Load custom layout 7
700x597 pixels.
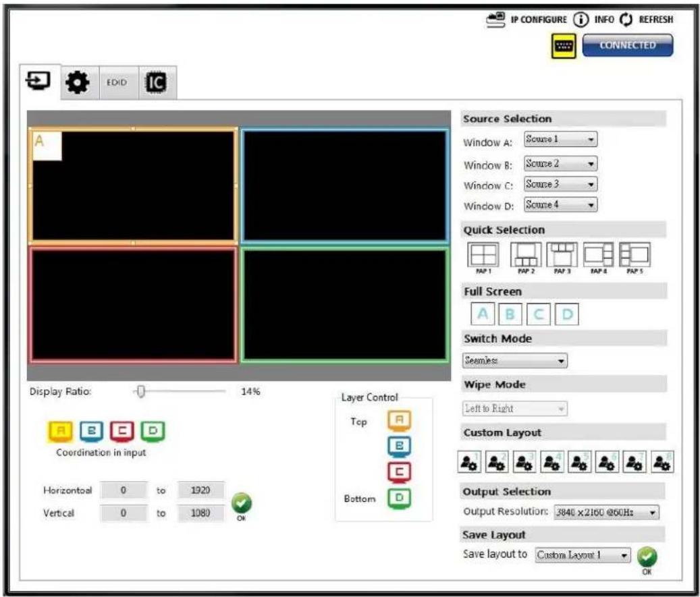635,462
